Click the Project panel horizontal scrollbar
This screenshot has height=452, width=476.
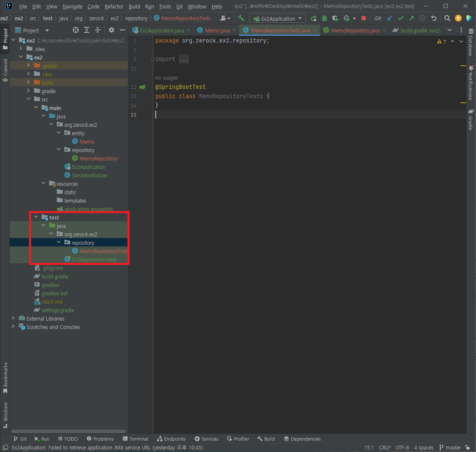pyautogui.click(x=68, y=431)
